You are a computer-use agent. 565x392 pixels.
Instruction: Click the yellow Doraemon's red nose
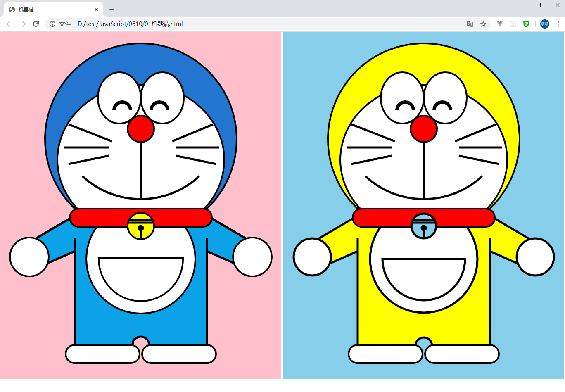coord(424,129)
